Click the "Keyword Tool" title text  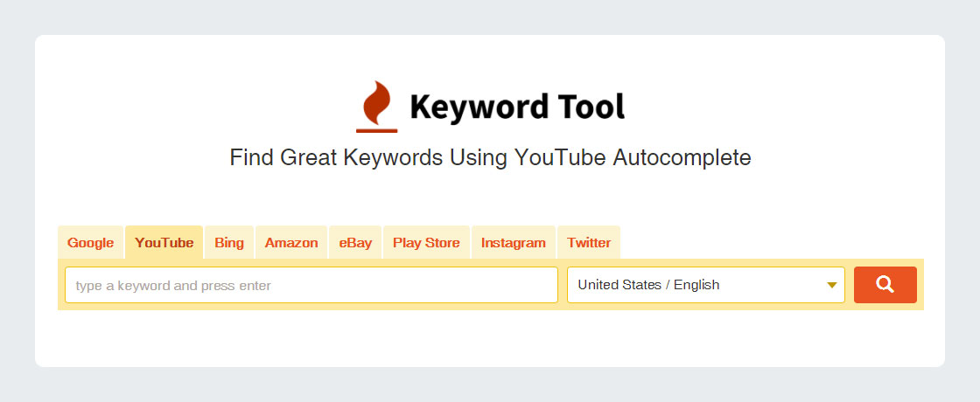tap(517, 107)
